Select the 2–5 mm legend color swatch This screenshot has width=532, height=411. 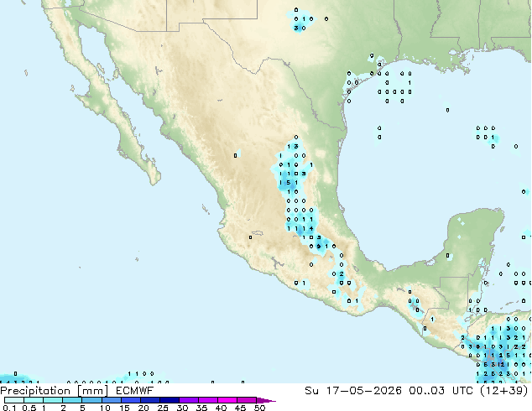pos(72,400)
